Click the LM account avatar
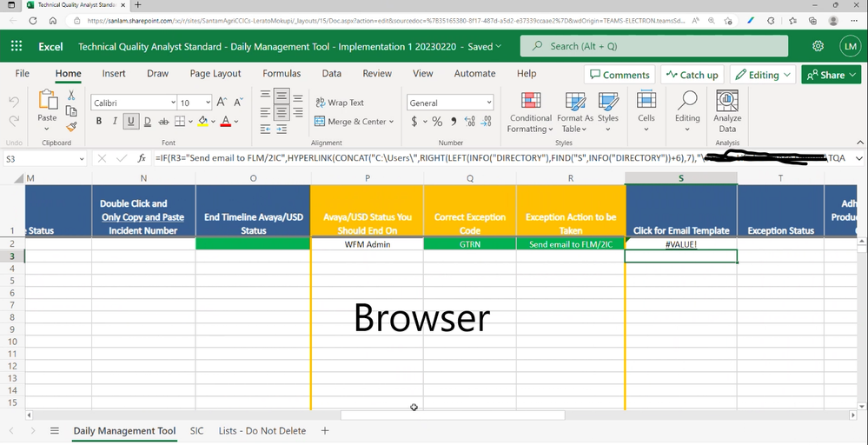The image size is (868, 445). point(850,46)
